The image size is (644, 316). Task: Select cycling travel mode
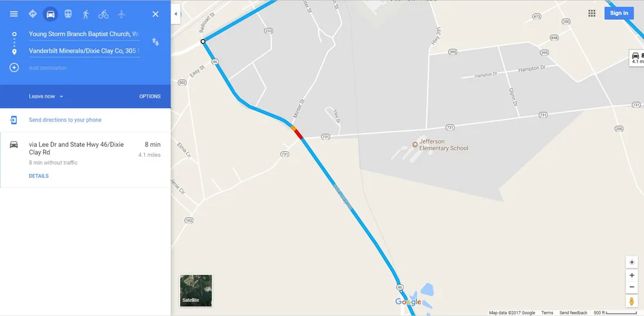tap(104, 14)
